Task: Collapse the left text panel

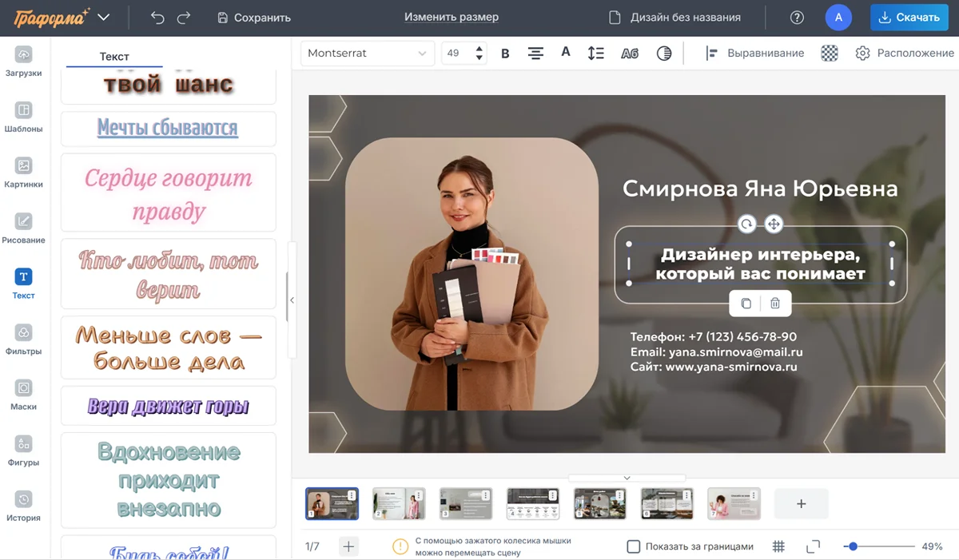Action: (292, 300)
